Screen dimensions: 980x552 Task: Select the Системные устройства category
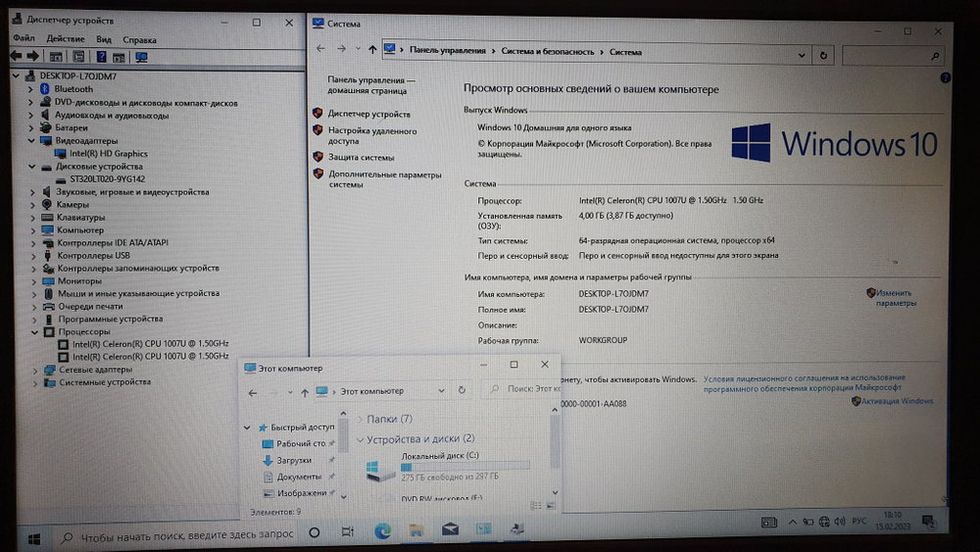click(105, 382)
